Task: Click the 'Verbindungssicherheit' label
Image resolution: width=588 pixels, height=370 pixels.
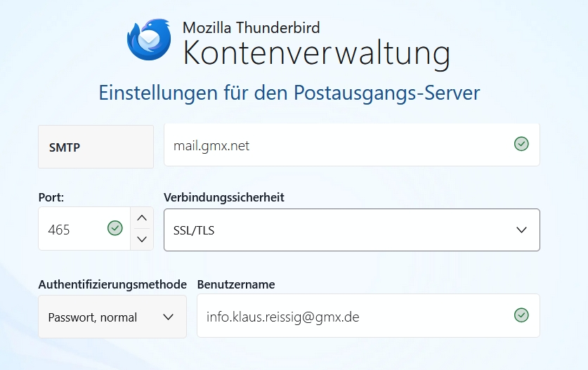Action: pos(224,197)
